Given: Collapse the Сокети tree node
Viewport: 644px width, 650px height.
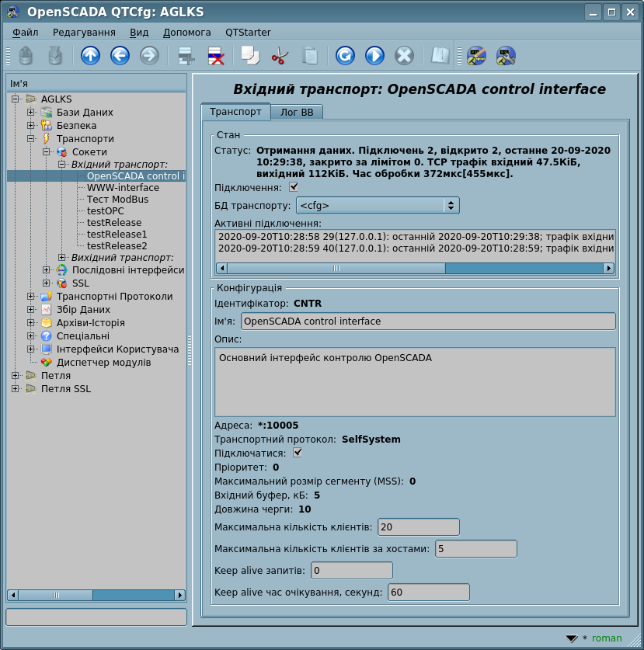Looking at the screenshot, I should pos(47,152).
